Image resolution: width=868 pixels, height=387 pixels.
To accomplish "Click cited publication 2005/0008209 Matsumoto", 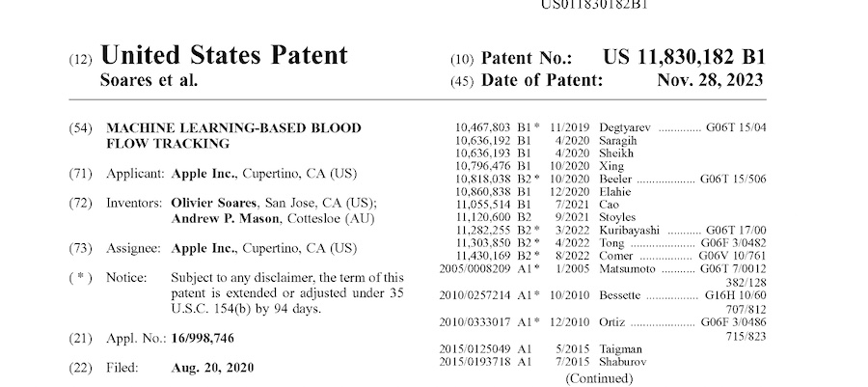I will tap(474, 268).
